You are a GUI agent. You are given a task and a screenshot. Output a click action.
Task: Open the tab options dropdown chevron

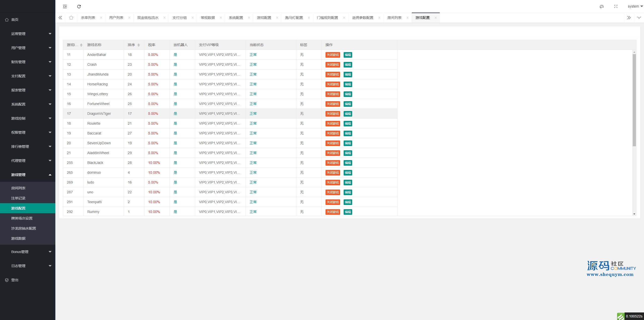click(x=639, y=18)
